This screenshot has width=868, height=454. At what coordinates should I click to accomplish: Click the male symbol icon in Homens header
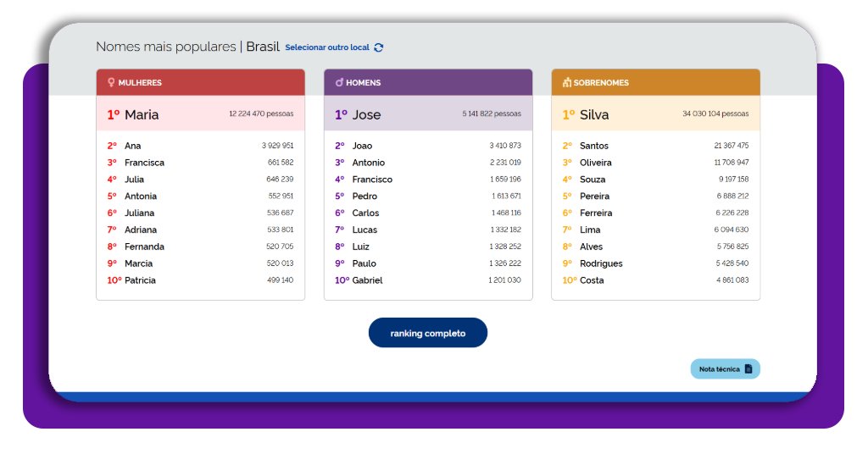(x=339, y=83)
